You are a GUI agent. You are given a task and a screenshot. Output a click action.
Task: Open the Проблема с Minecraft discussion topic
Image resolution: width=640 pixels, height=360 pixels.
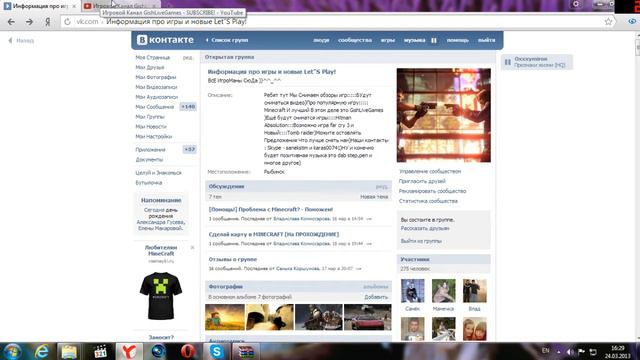click(271, 209)
